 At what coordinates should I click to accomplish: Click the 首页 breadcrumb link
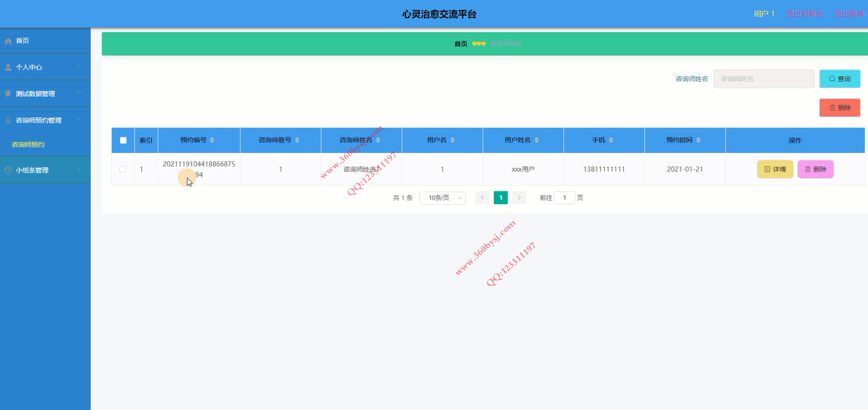461,44
